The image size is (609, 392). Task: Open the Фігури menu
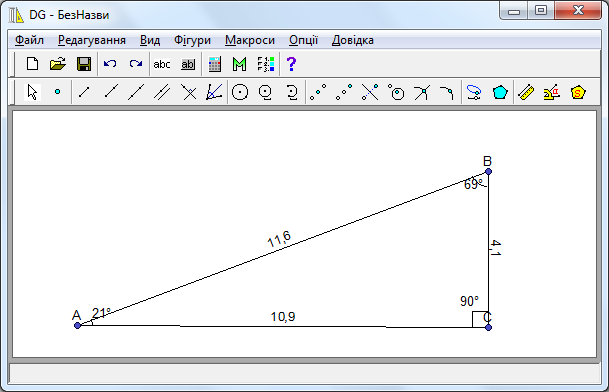(x=192, y=40)
